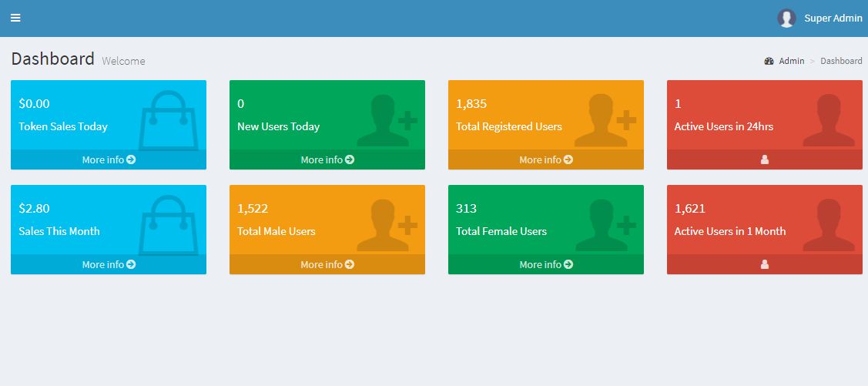This screenshot has width=868, height=386.
Task: Open More info for Total Registered Users
Action: [x=546, y=159]
